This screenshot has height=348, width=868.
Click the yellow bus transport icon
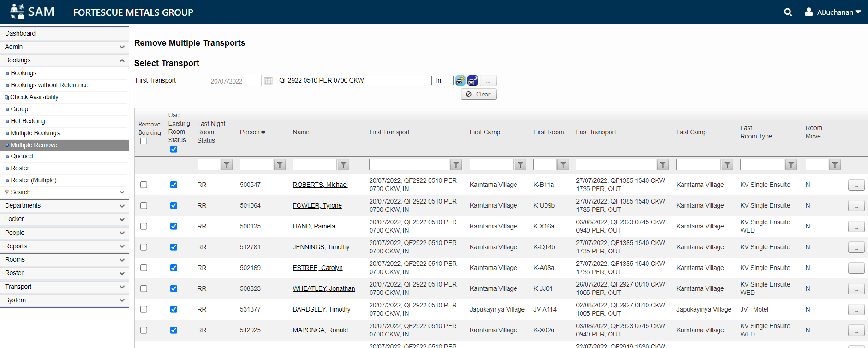click(461, 80)
